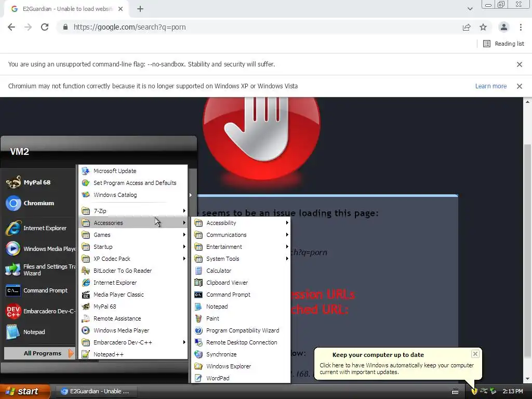Viewport: 532px width, 399px height.
Task: Open BitLocker To Go Reader
Action: point(133,271)
